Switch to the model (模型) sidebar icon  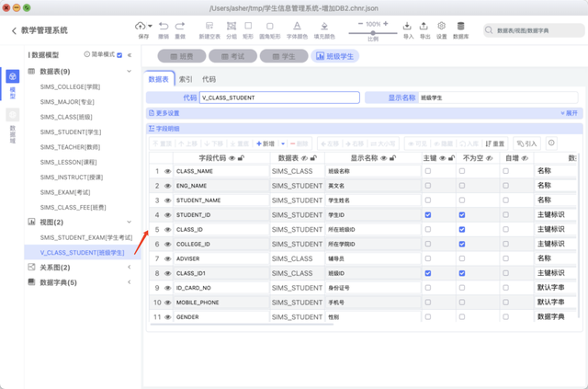coord(13,76)
